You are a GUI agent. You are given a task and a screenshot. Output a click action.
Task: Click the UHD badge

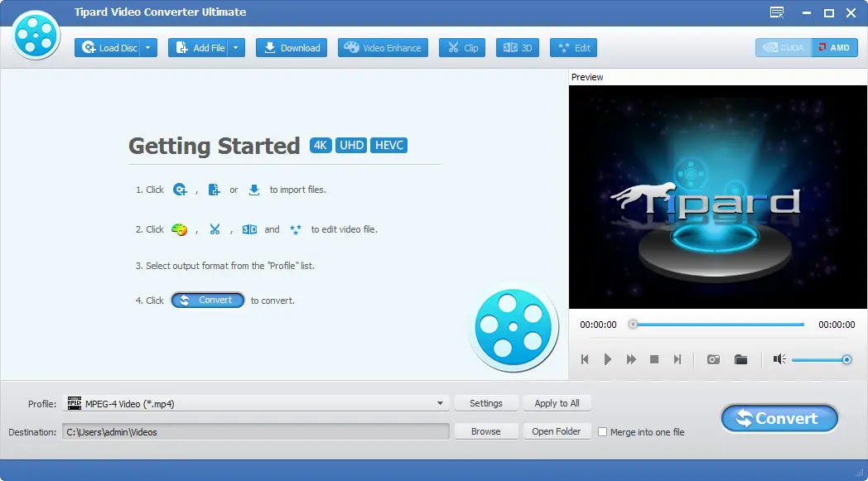[x=351, y=145]
